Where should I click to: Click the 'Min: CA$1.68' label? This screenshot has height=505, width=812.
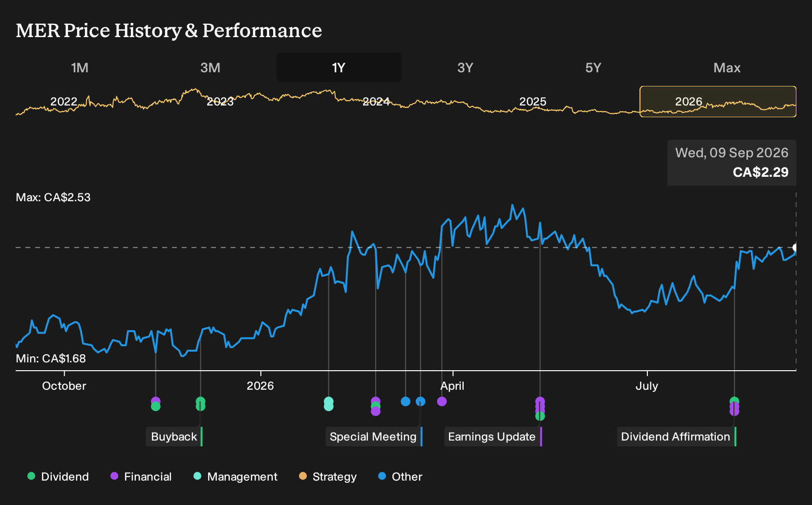(x=51, y=358)
